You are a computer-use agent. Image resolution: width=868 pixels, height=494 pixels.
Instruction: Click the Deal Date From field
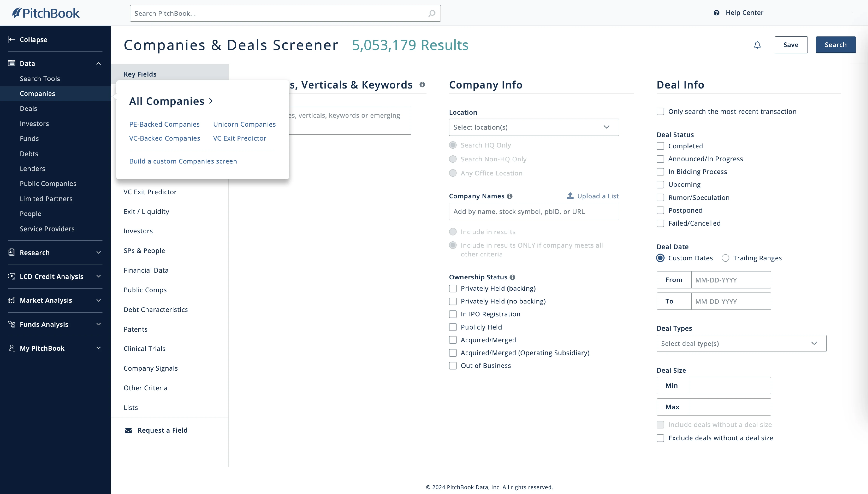(x=731, y=280)
